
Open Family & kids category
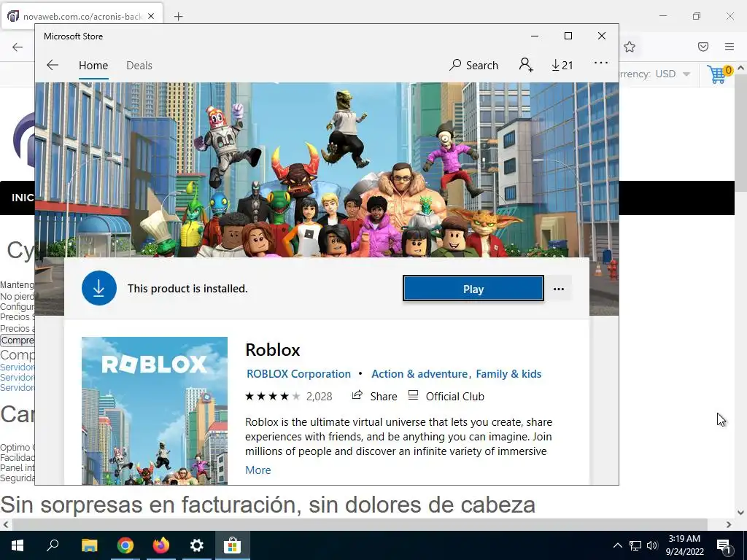508,374
